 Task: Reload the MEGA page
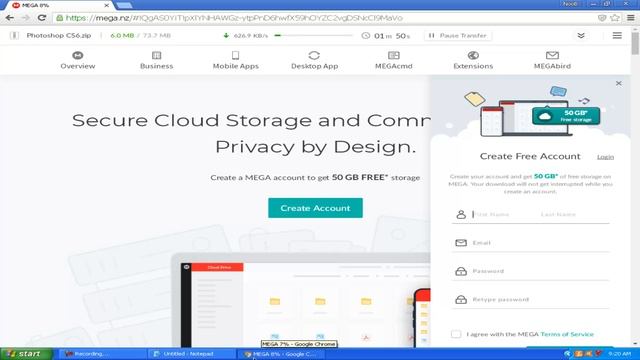[x=42, y=18]
